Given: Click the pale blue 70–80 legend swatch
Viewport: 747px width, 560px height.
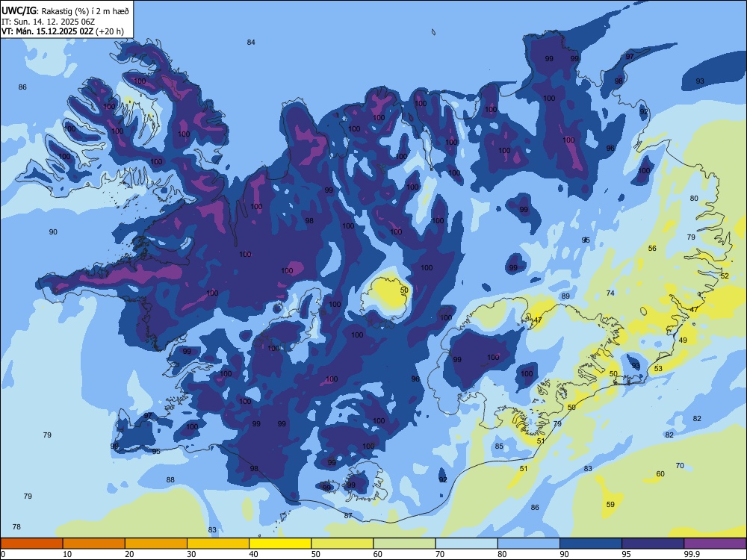Looking at the screenshot, I should (x=466, y=544).
